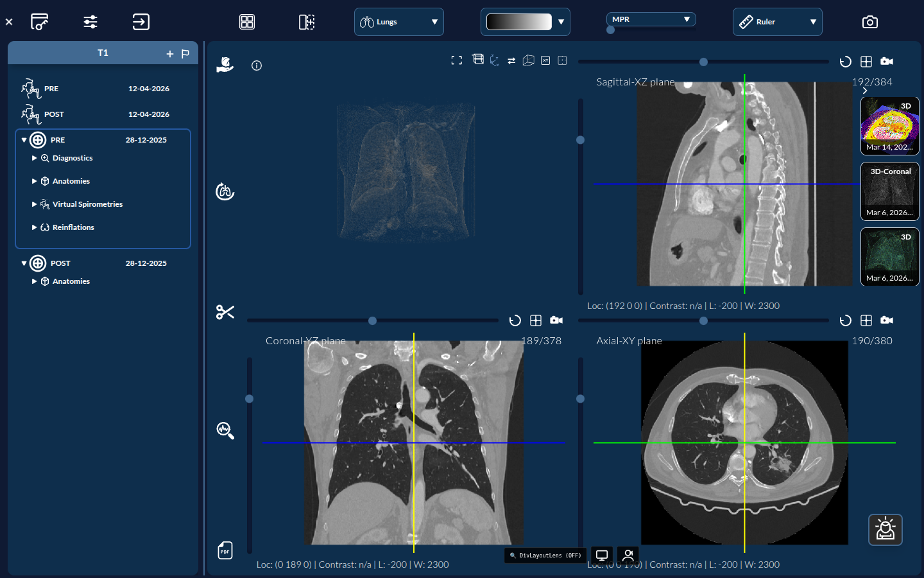Image resolution: width=924 pixels, height=578 pixels.
Task: Adjust the Coronal horizontal slice slider
Action: tap(372, 320)
